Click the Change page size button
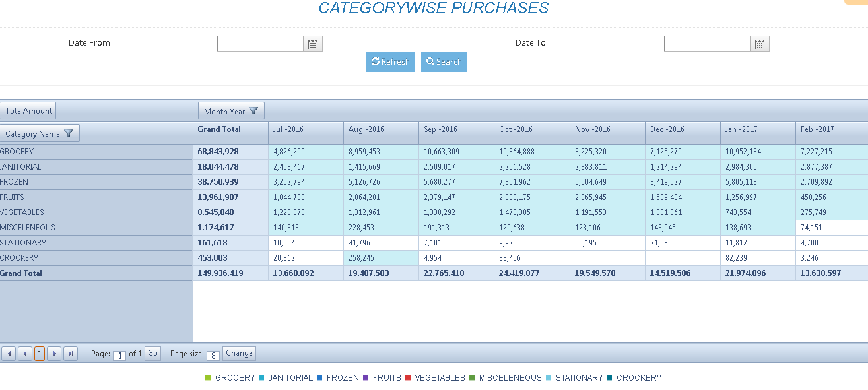The height and width of the screenshot is (390, 868). pos(239,353)
